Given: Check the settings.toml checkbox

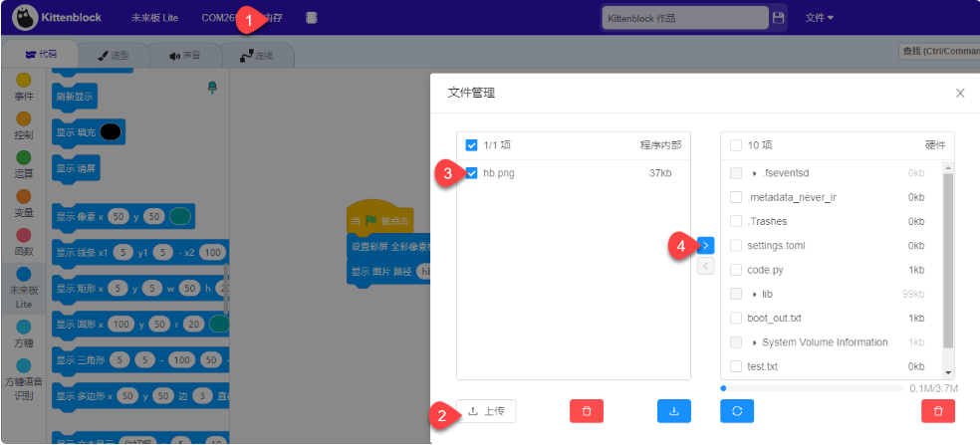Looking at the screenshot, I should [736, 246].
